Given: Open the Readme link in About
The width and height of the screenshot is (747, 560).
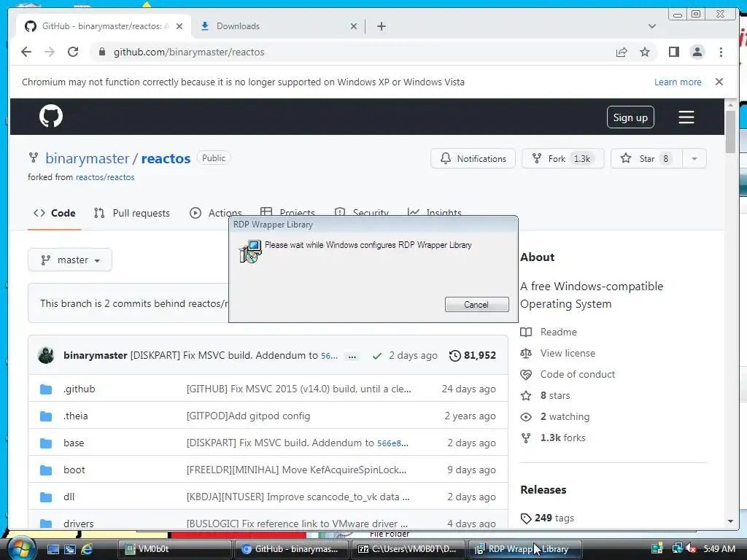Looking at the screenshot, I should pos(558,332).
